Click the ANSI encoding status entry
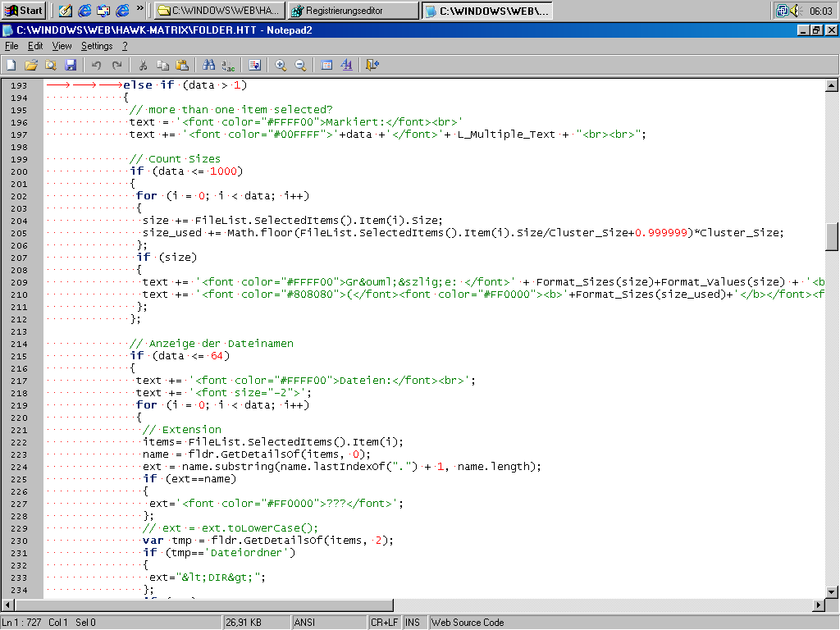The image size is (840, 630). tap(304, 623)
